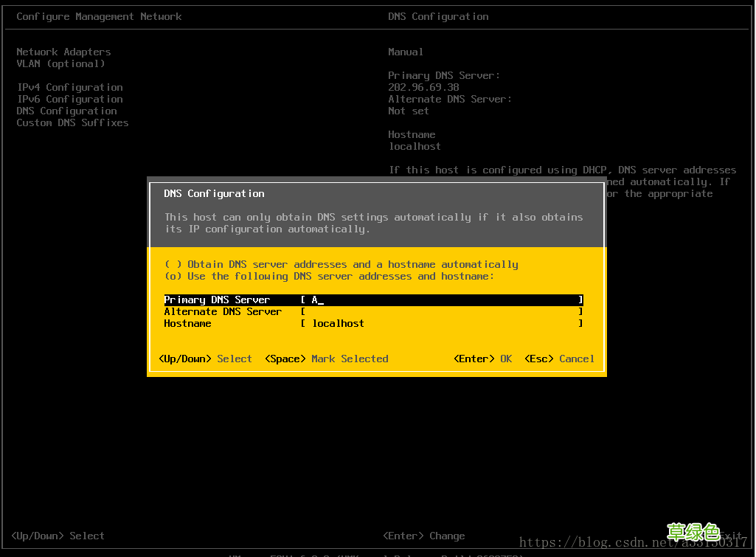
Task: Click Hostname label inside the dialog
Action: [187, 324]
